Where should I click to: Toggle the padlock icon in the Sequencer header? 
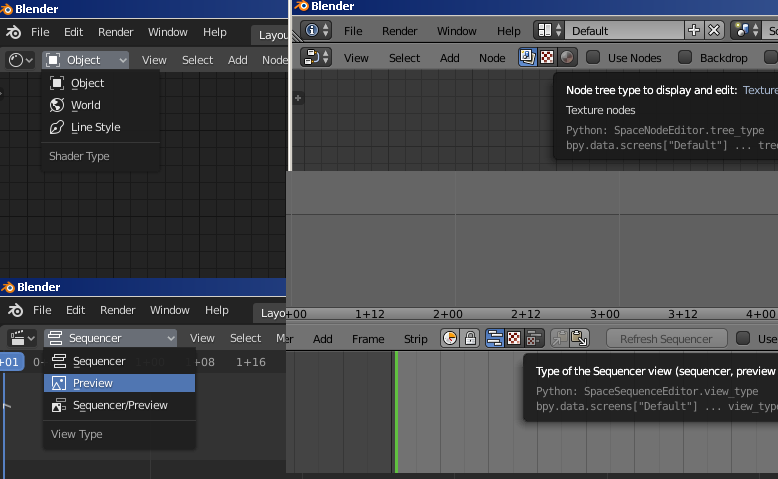[x=470, y=338]
